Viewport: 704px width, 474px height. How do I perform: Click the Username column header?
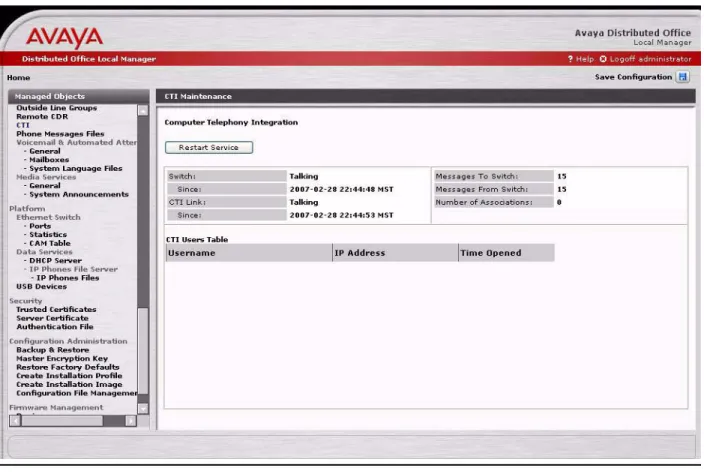[x=249, y=253]
